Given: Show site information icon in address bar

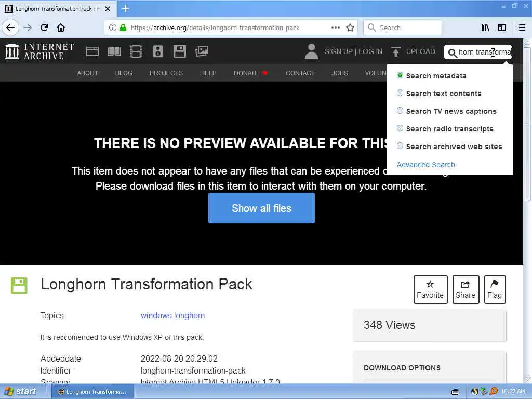Looking at the screenshot, I should tap(112, 28).
